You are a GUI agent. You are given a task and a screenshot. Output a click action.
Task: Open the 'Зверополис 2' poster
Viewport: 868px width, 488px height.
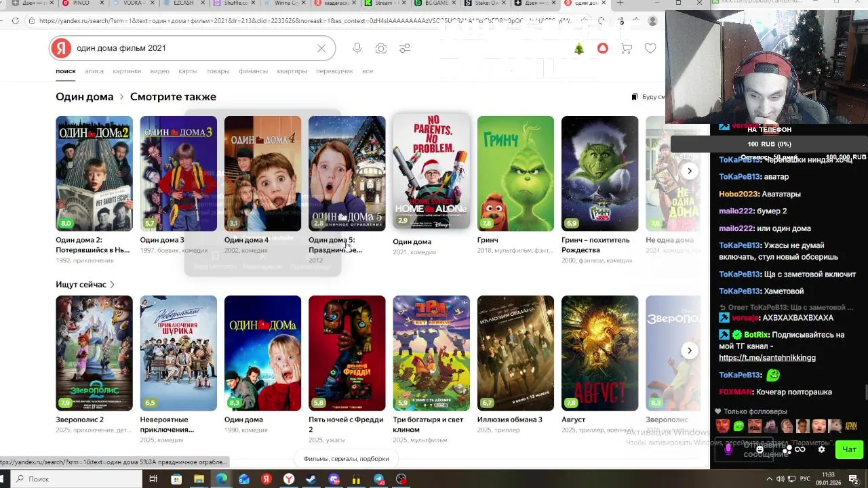coord(94,353)
